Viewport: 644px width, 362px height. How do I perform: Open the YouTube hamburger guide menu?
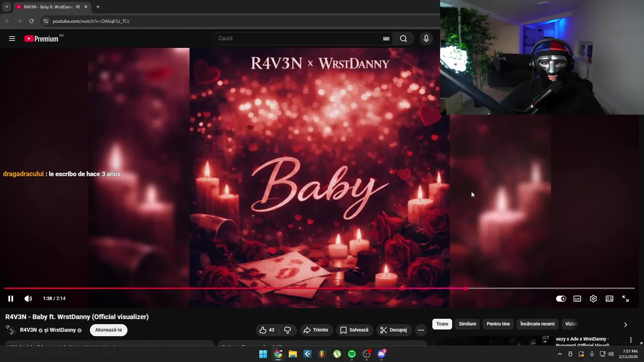tap(12, 39)
